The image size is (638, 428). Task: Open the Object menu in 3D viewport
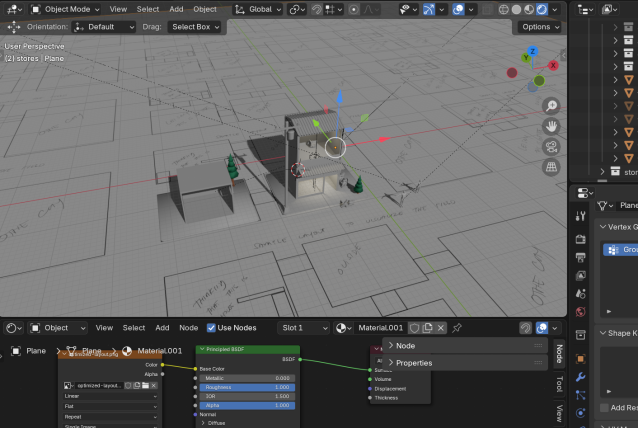(x=205, y=9)
